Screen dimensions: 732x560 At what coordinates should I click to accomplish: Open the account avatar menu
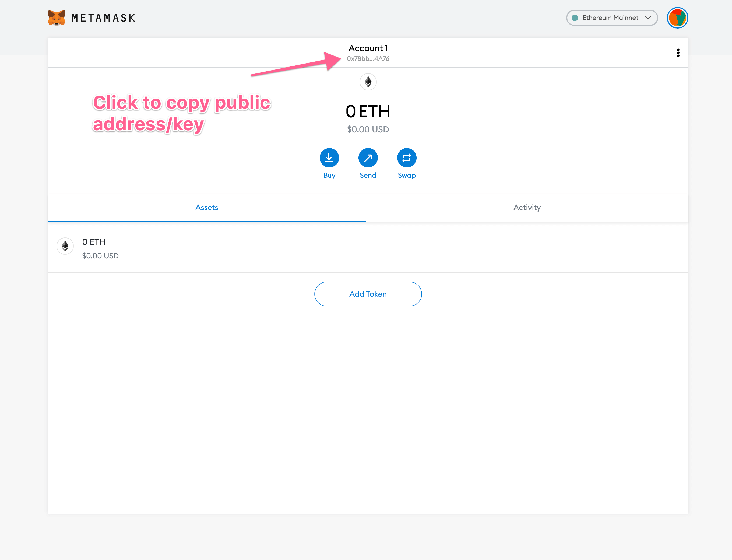(677, 18)
